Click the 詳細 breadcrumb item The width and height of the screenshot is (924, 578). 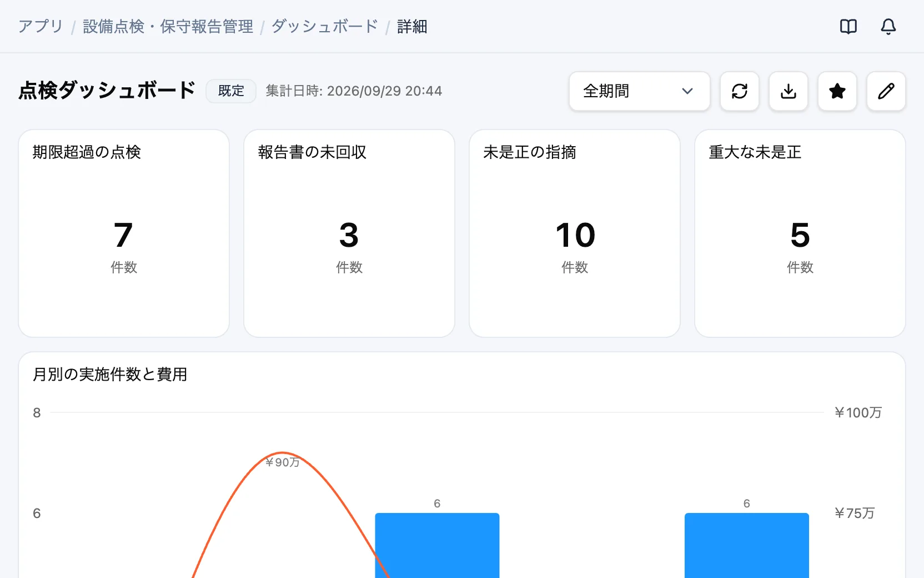coord(412,27)
